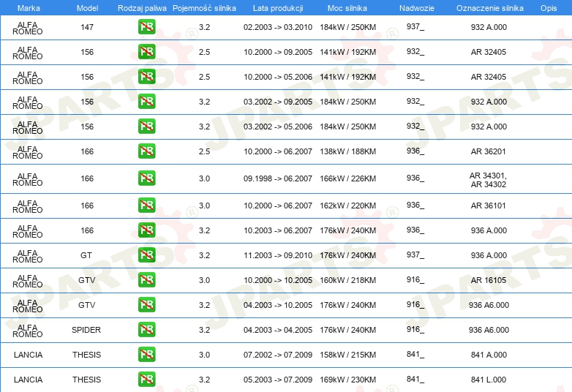Click the fuel icon for Lancia Thesis 841 L.000
Screen dimensions: 572x392
(146, 380)
